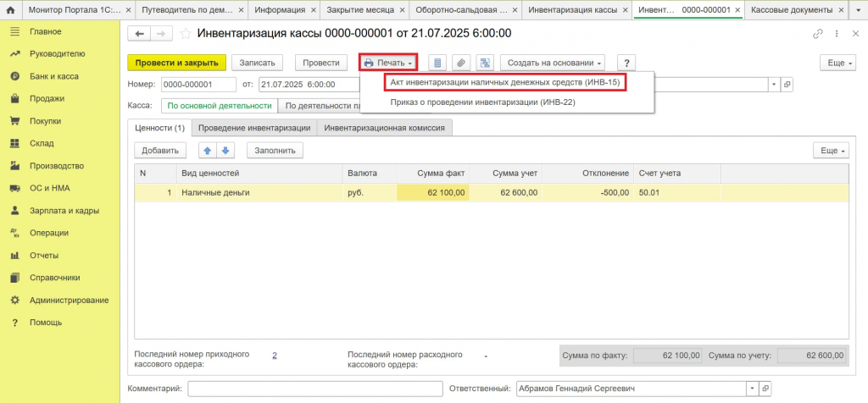Open the Банк и касса section

coord(53,76)
